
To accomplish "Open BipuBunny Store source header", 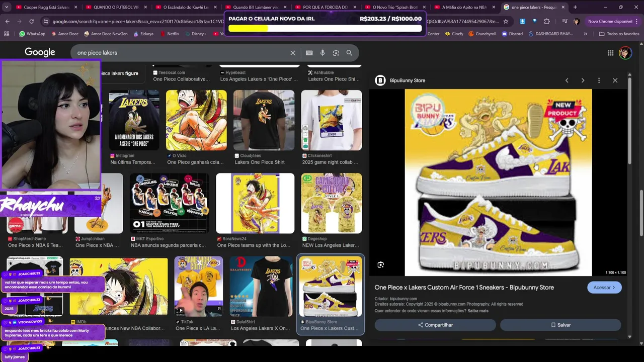I will (400, 80).
